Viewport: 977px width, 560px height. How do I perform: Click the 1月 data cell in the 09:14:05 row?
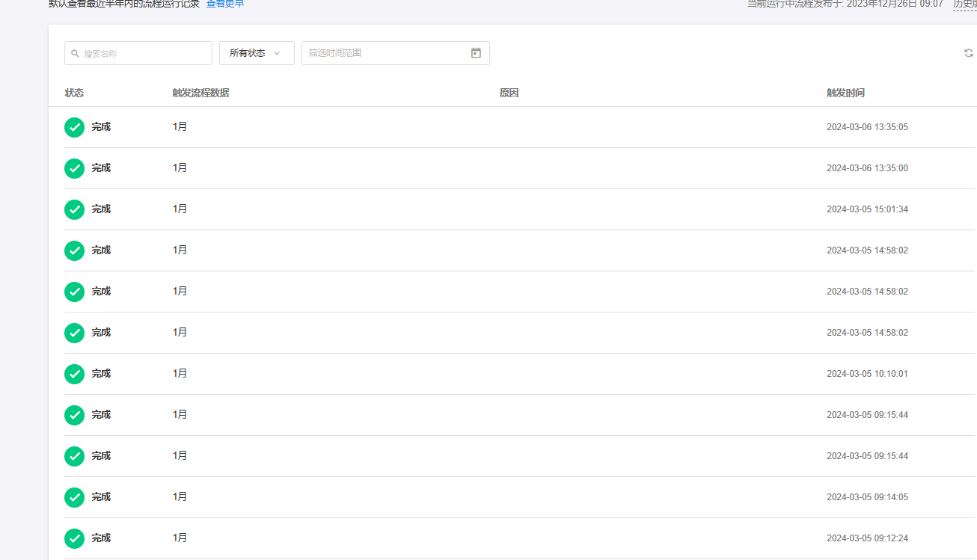pyautogui.click(x=180, y=497)
